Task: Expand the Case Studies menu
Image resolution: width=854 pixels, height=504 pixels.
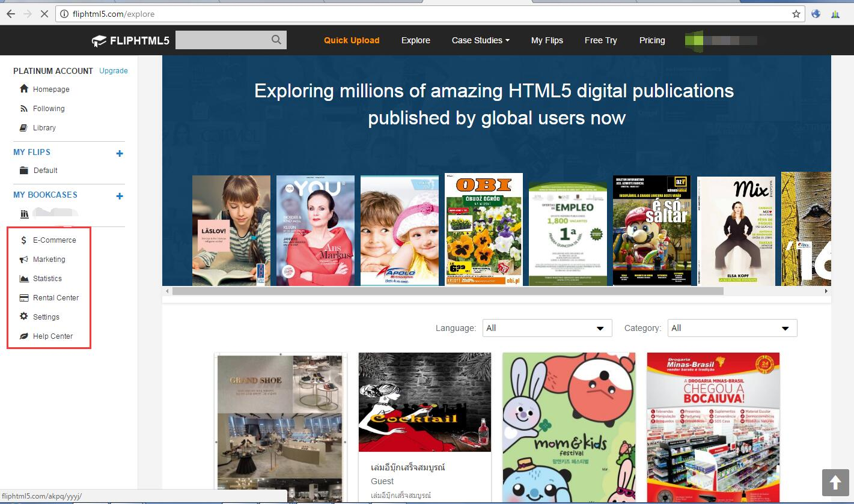Action: (481, 40)
